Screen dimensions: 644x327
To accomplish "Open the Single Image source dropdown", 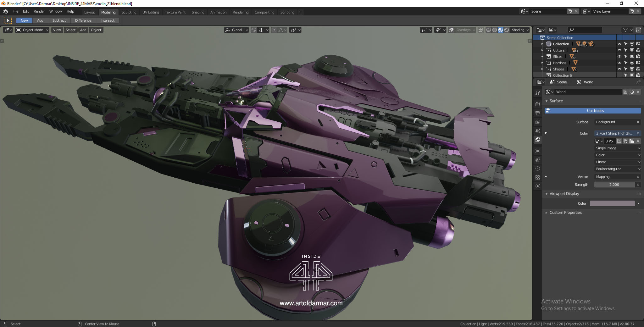I will [x=618, y=148].
